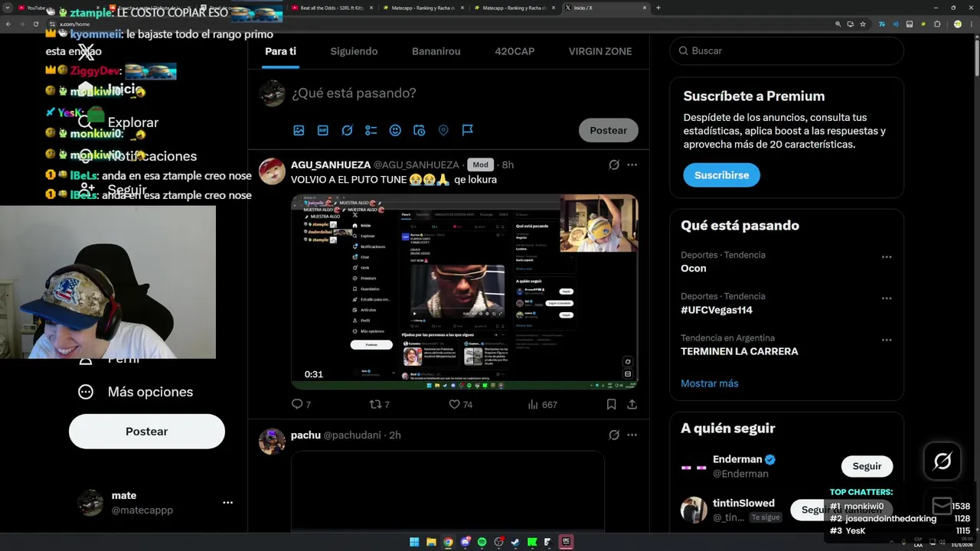Switch to the Para ti tab
This screenshot has width=980, height=551.
(280, 51)
